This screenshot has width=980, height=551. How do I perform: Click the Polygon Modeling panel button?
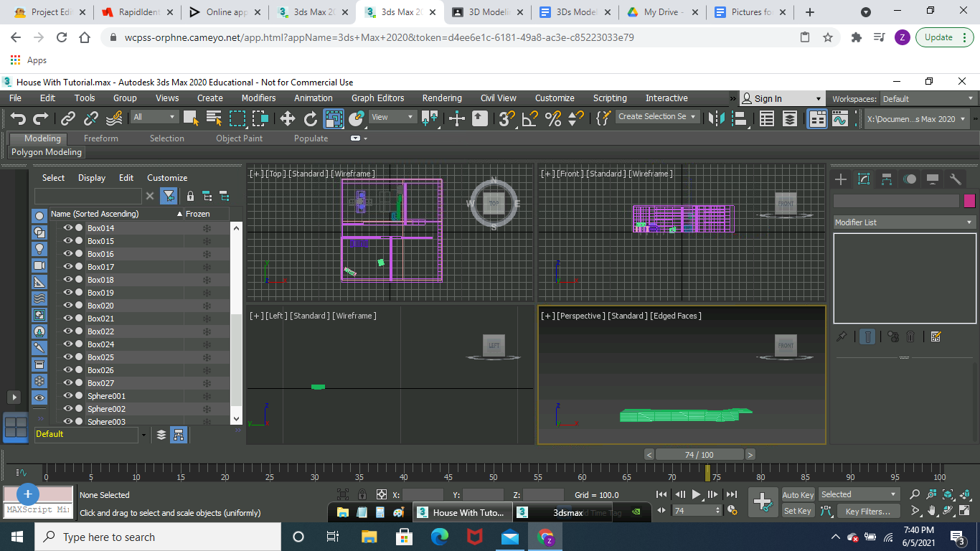[x=47, y=152]
